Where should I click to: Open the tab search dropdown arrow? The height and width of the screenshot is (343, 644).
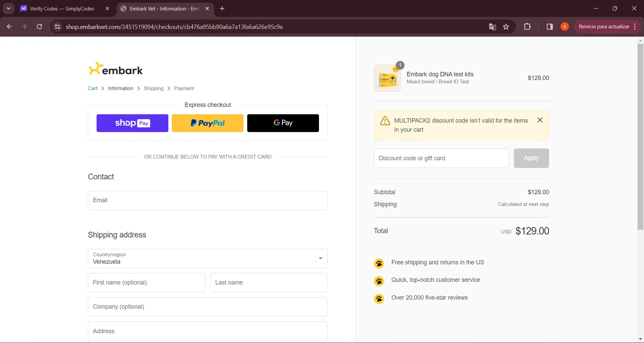pos(8,9)
